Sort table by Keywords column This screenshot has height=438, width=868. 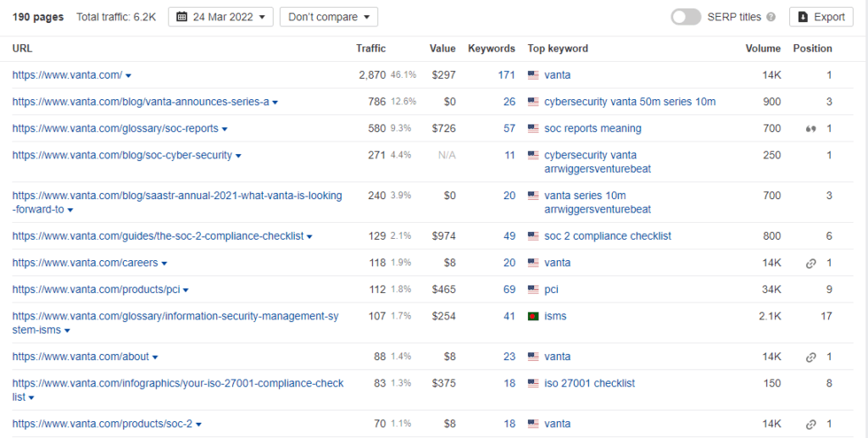492,48
